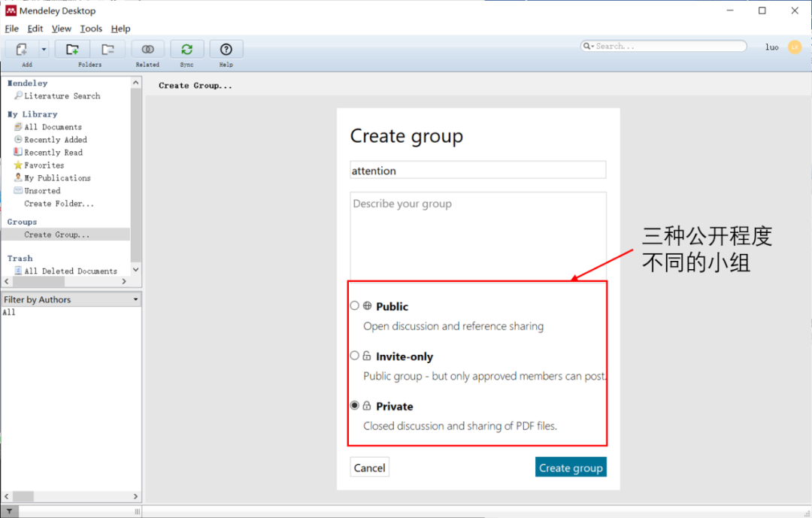Open the Edit menu
The image size is (812, 518).
click(35, 29)
